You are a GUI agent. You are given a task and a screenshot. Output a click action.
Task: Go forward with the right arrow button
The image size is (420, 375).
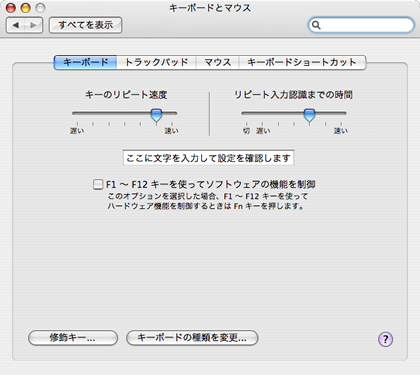(x=33, y=25)
